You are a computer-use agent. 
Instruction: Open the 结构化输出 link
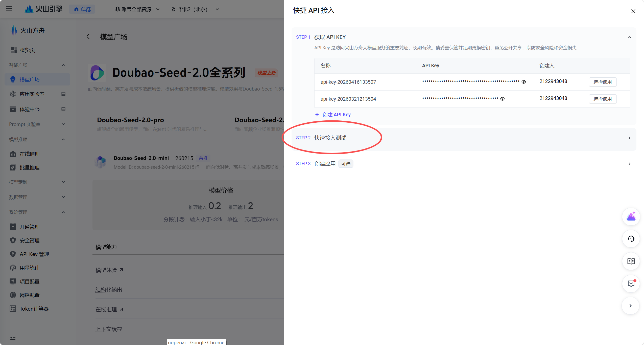pos(109,290)
